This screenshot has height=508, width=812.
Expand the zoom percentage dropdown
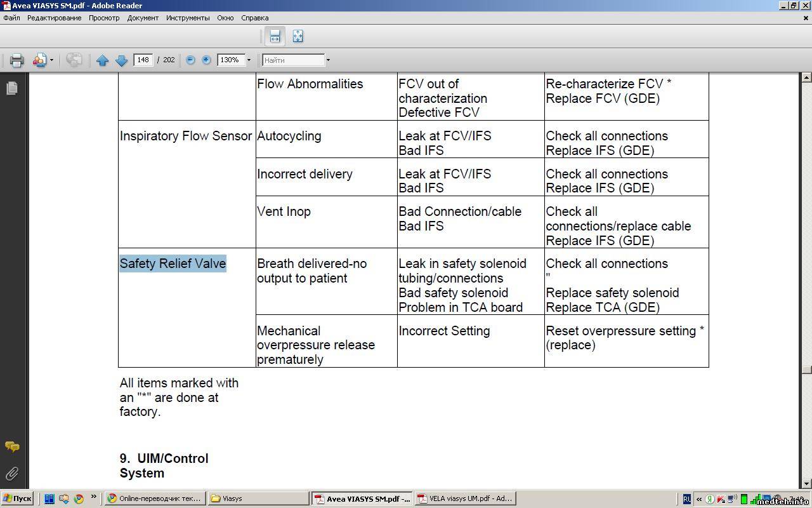coord(249,60)
